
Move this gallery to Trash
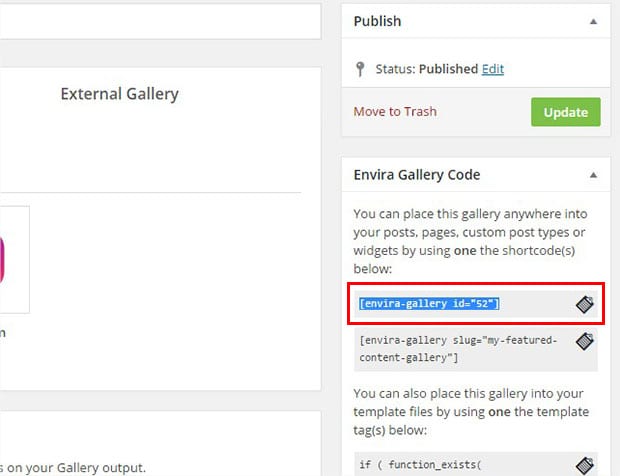pyautogui.click(x=395, y=111)
